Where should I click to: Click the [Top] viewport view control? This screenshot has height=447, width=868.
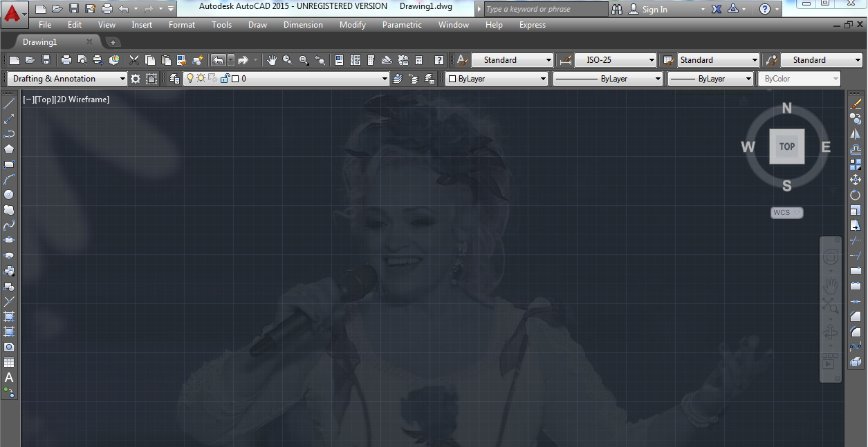coord(43,99)
